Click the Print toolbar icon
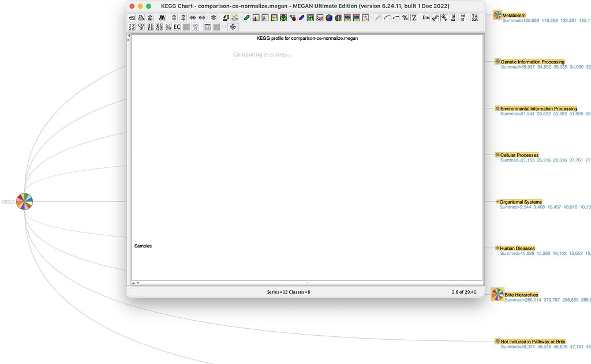The width and height of the screenshot is (591, 364). (141, 18)
